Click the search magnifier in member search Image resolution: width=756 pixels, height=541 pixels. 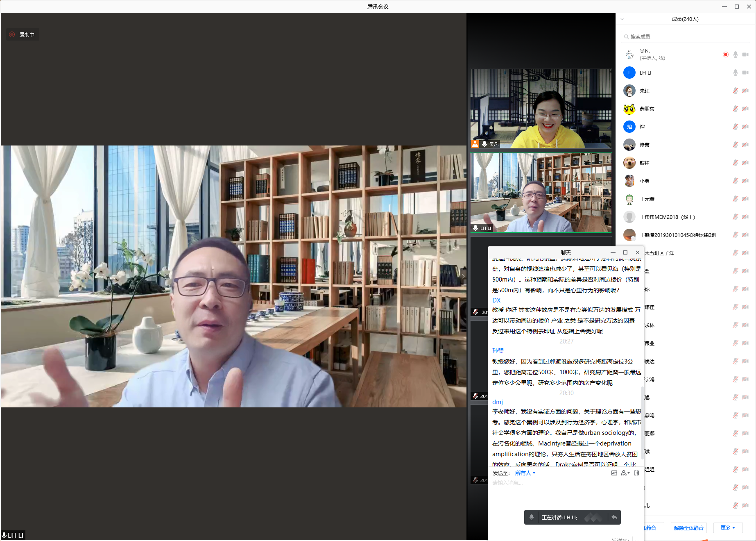pos(626,37)
